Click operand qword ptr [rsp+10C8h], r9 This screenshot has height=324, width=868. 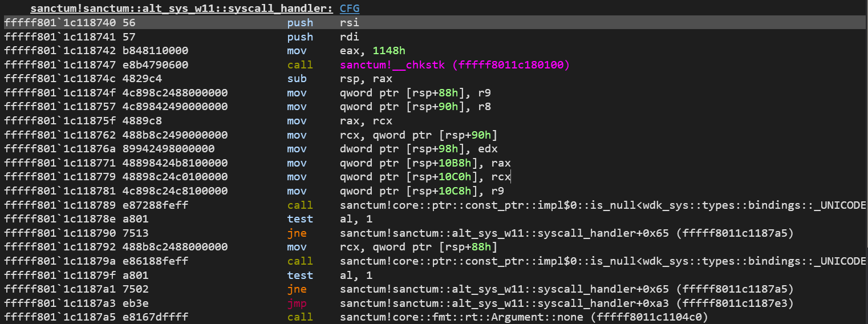422,191
